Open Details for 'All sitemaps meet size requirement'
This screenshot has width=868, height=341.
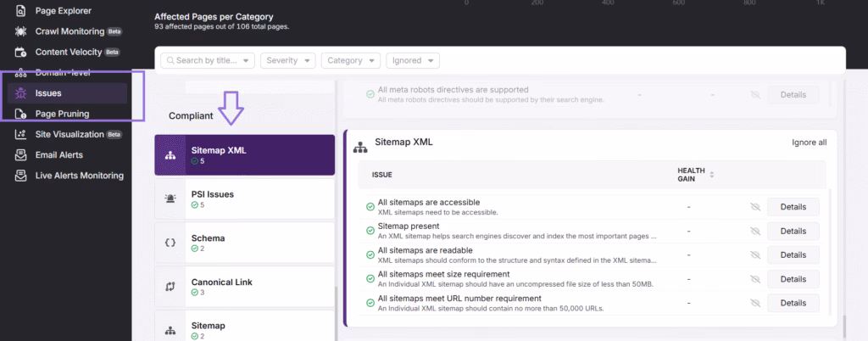point(793,279)
